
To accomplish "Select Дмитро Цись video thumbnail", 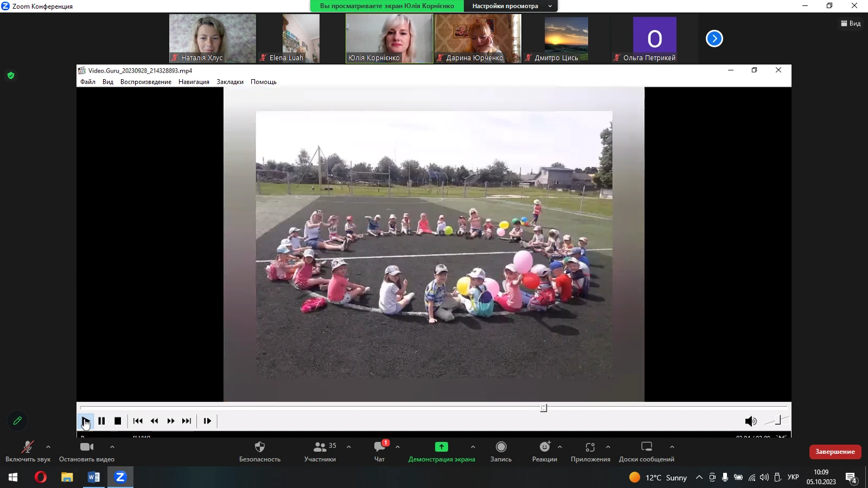I will [566, 38].
